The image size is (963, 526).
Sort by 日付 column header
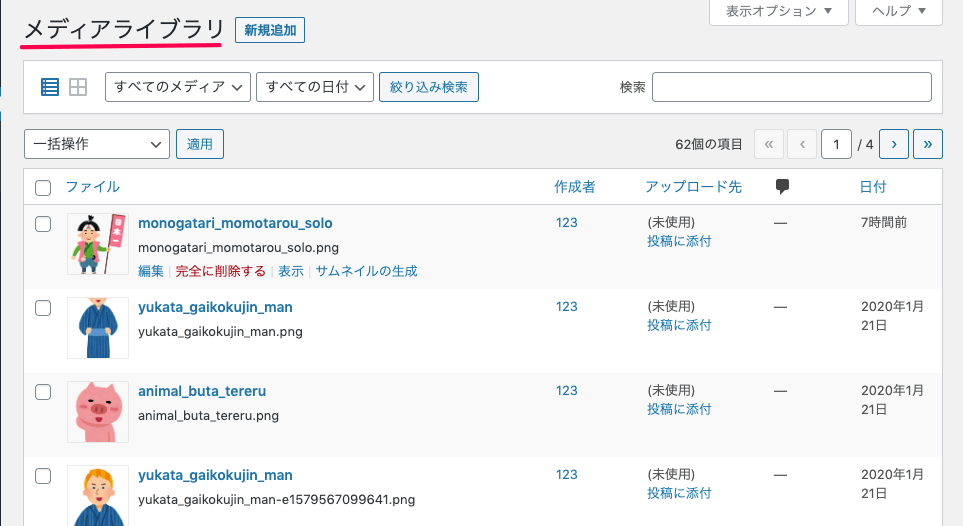point(873,187)
